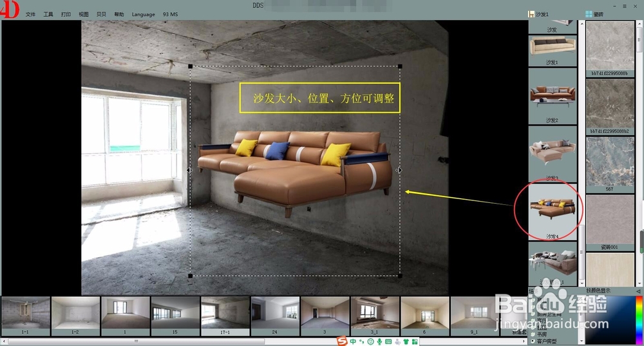The height and width of the screenshot is (346, 644).
Task: Choose the 567 blue marble tile
Action: pyautogui.click(x=610, y=164)
